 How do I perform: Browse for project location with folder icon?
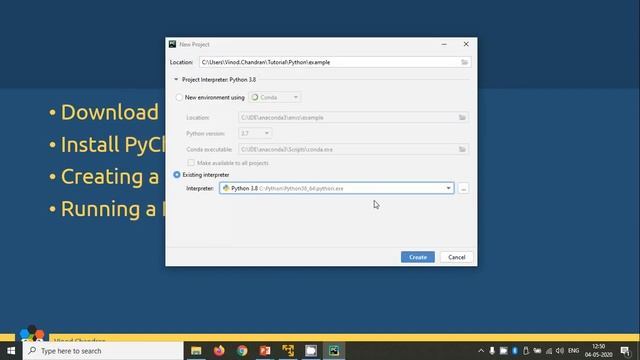(x=464, y=62)
